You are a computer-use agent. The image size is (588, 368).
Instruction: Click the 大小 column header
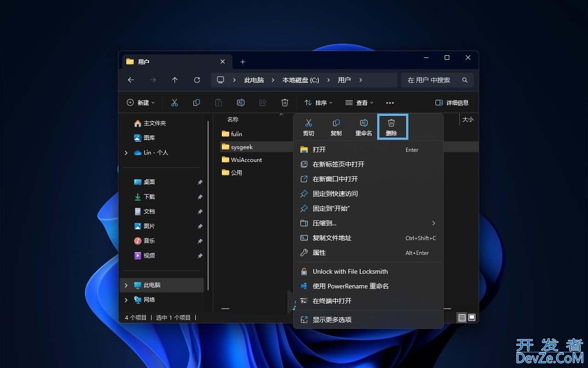click(468, 119)
